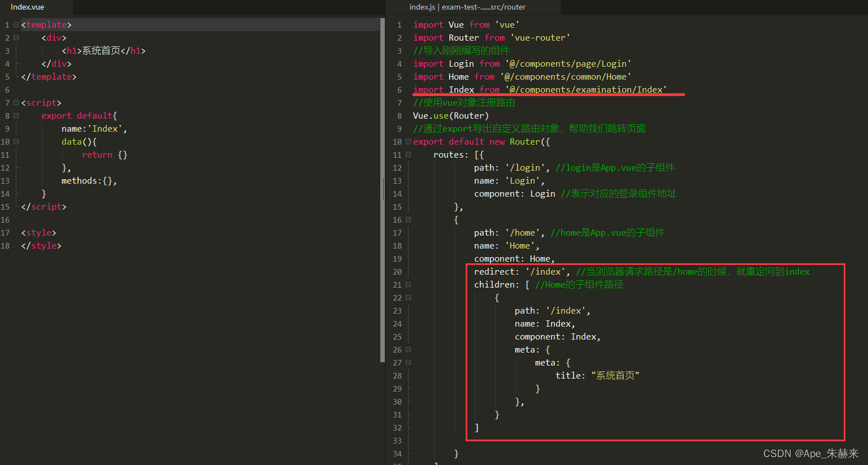Click the line "redirect: '/index',"
This screenshot has height=465, width=868.
tap(522, 272)
